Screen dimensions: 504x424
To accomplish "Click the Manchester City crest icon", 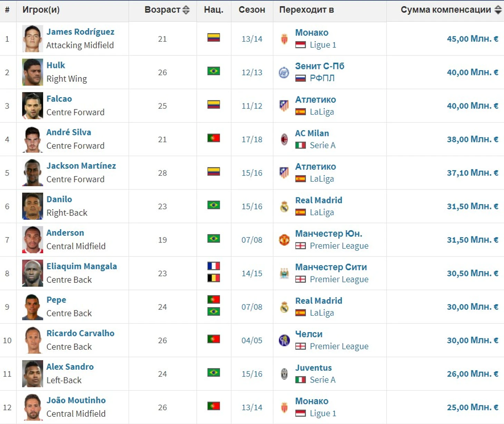I will (284, 273).
